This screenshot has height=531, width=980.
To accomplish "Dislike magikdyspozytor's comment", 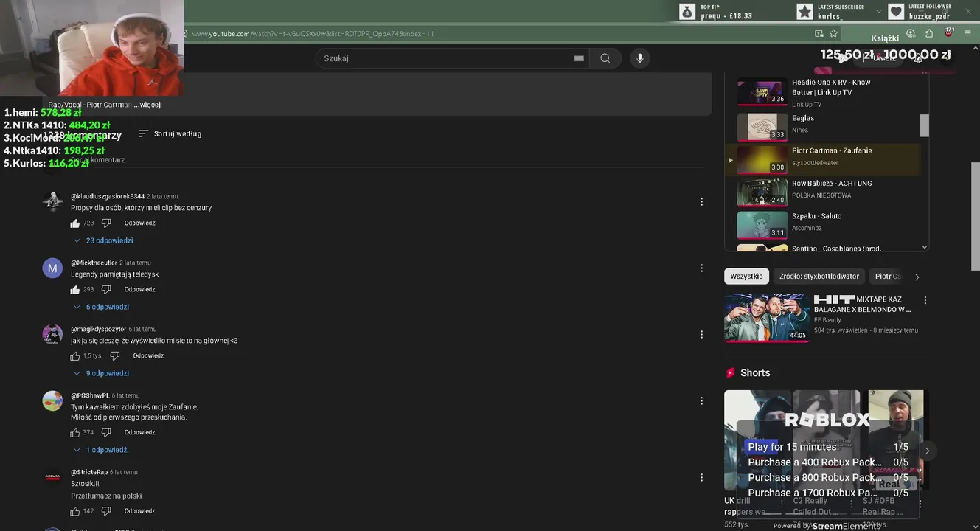I will [x=115, y=355].
